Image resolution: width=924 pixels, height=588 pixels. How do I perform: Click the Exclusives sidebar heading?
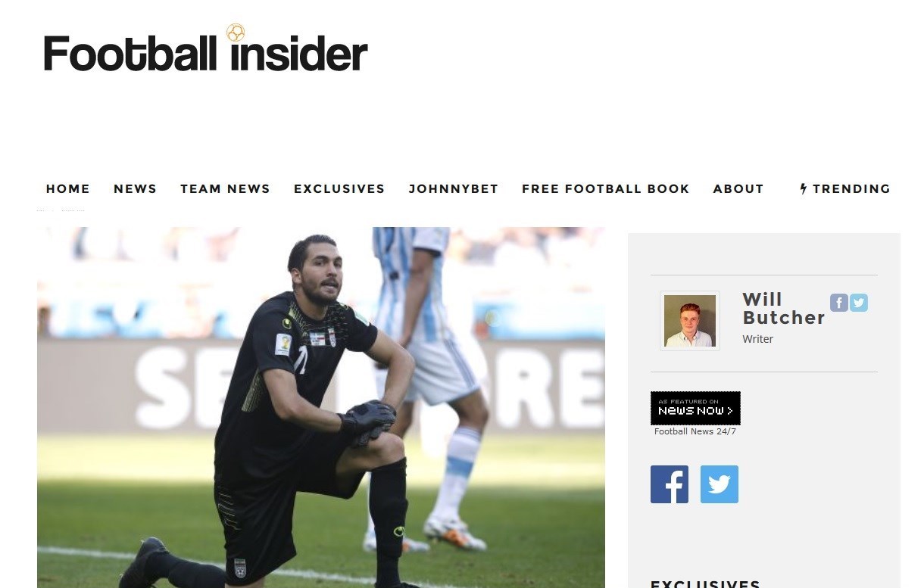point(705,583)
